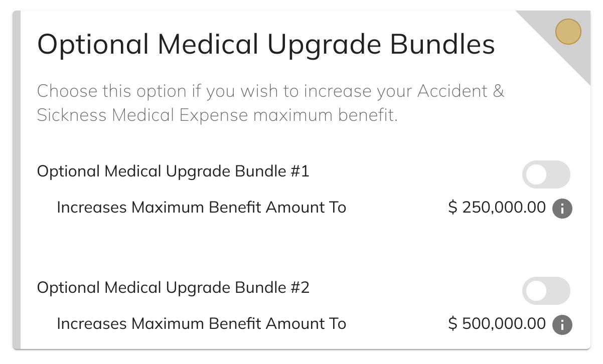The height and width of the screenshot is (364, 603).
Task: Click the dollar sign before 250,000.00
Action: tap(453, 208)
